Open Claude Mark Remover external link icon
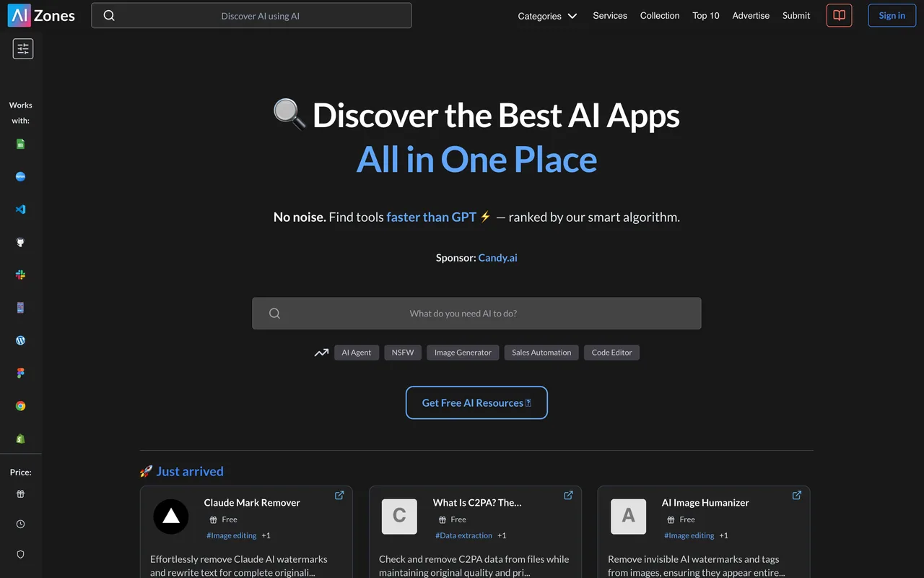This screenshot has height=578, width=924. pos(339,495)
